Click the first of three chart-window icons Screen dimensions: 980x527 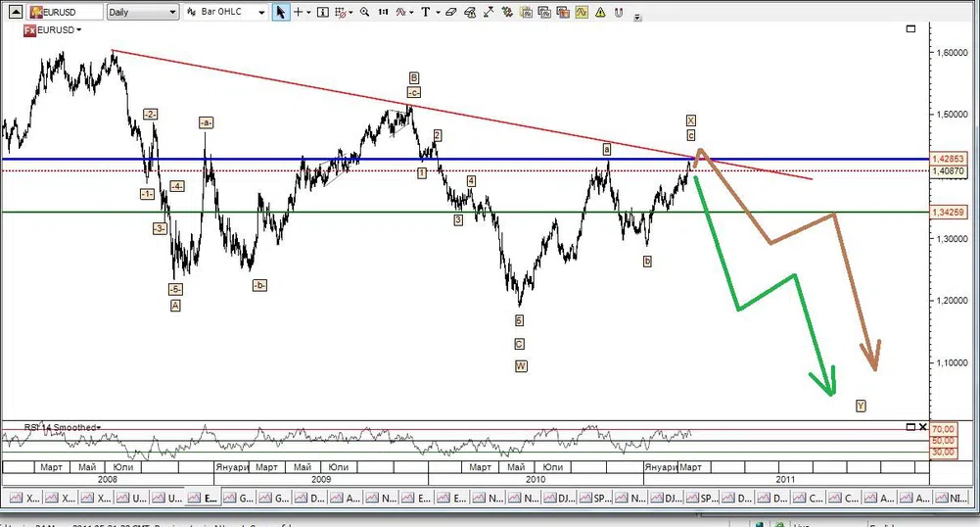527,12
